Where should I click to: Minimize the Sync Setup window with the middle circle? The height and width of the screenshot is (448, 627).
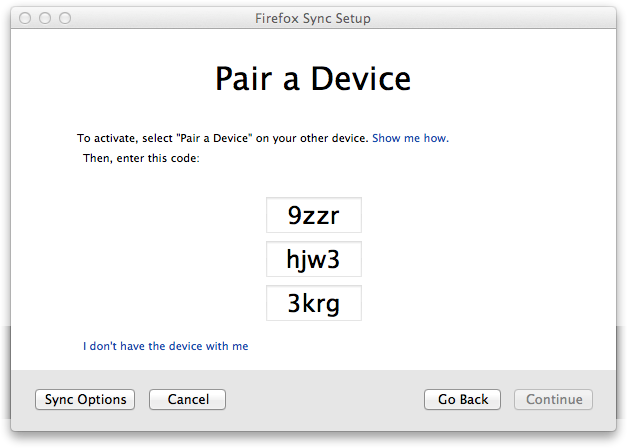click(45, 18)
